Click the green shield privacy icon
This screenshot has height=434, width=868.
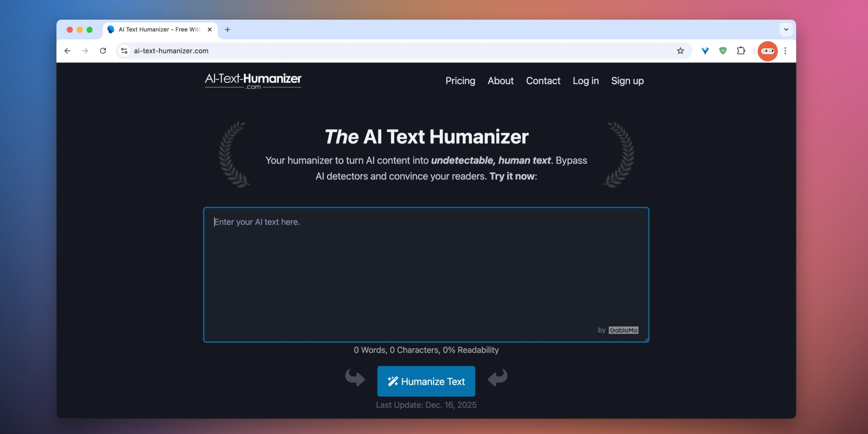pyautogui.click(x=723, y=51)
